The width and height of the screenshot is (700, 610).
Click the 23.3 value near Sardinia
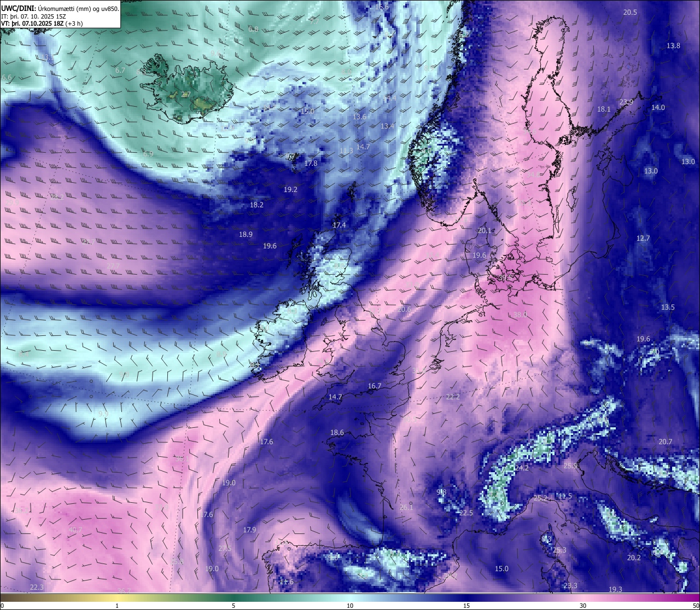[570, 585]
